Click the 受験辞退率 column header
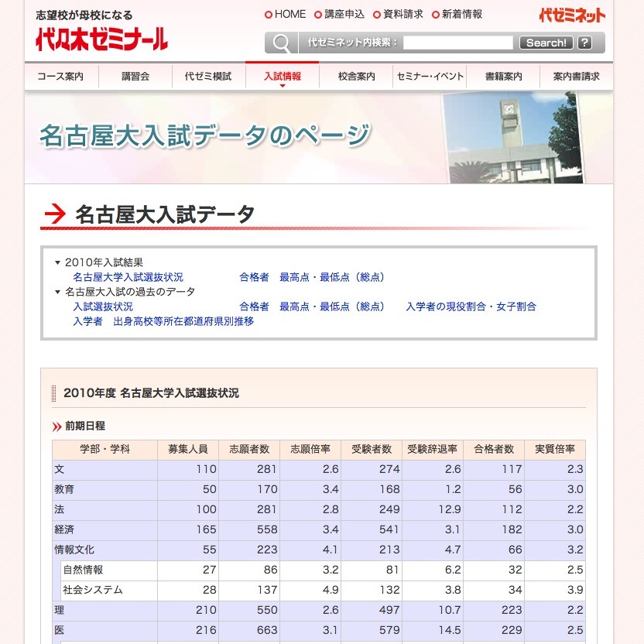 coord(433,449)
